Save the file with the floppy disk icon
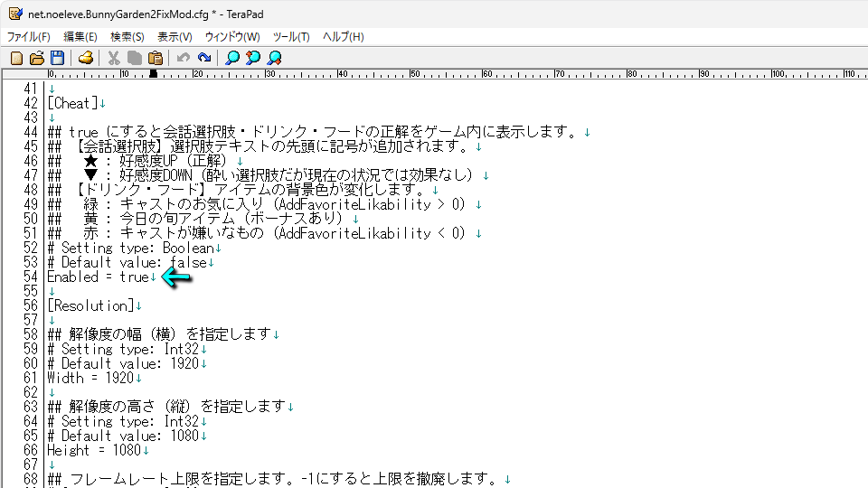This screenshot has height=488, width=868. pyautogui.click(x=57, y=58)
